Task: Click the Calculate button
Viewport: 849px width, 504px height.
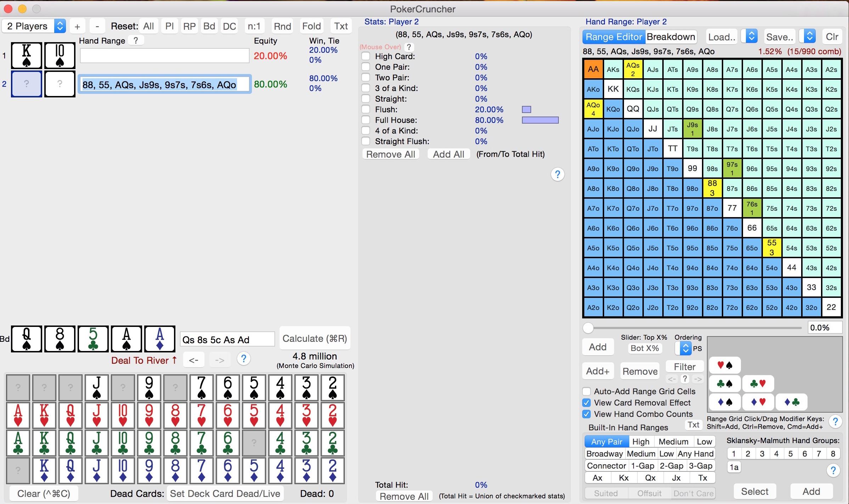Action: (315, 339)
